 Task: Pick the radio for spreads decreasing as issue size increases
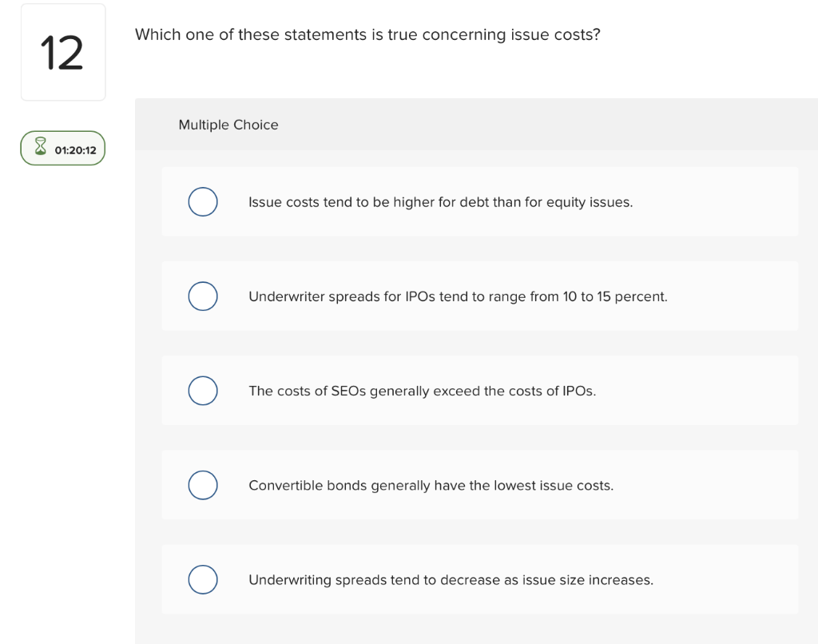(203, 579)
